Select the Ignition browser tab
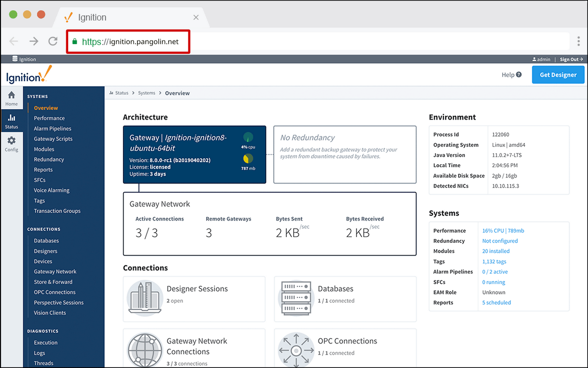The height and width of the screenshot is (368, 588). [131, 17]
